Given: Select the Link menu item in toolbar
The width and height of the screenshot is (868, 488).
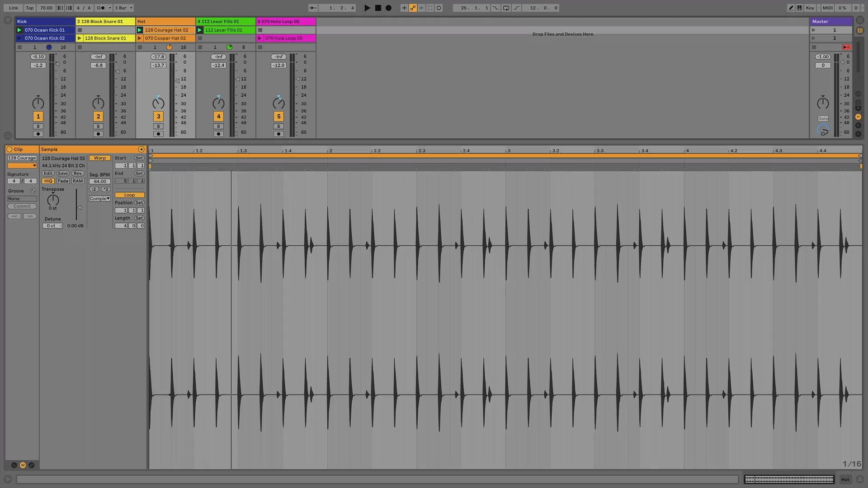Looking at the screenshot, I should coord(13,7).
